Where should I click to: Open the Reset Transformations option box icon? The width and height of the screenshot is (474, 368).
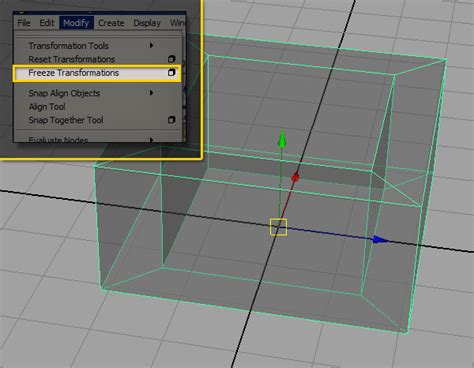(171, 59)
